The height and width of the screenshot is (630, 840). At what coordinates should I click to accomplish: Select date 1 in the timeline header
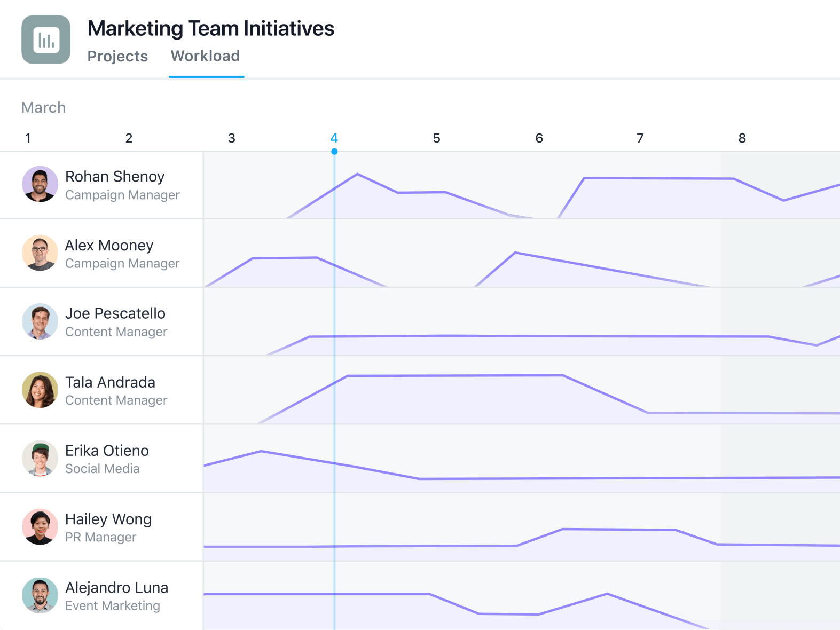28,138
